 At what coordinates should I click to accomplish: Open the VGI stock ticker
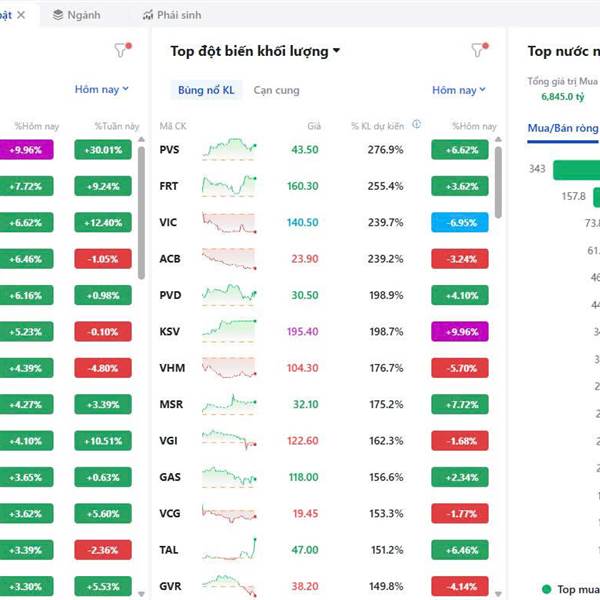(x=168, y=440)
